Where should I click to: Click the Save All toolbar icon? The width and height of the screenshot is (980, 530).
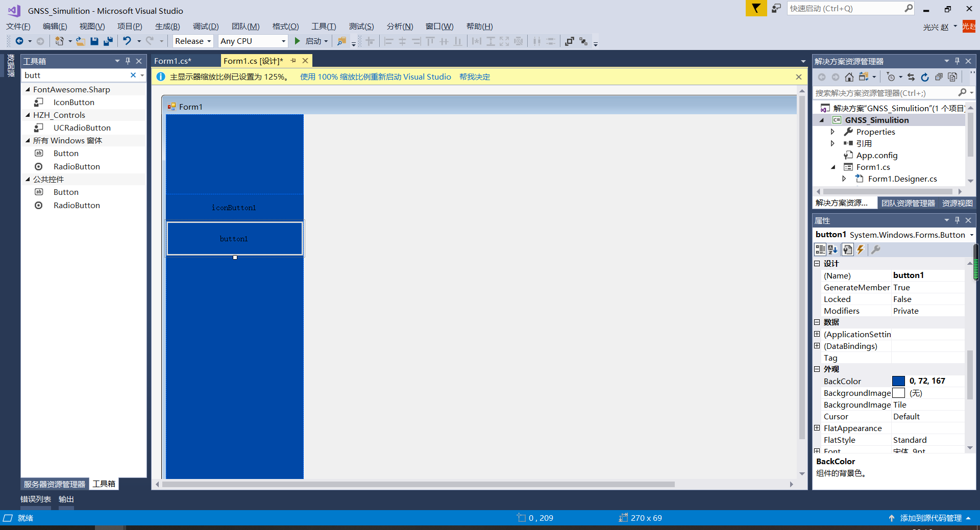click(108, 41)
